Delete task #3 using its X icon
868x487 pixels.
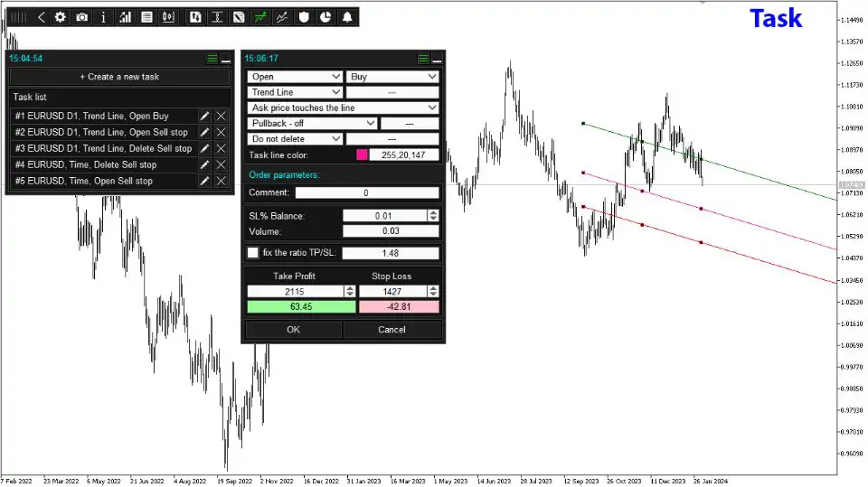click(222, 148)
